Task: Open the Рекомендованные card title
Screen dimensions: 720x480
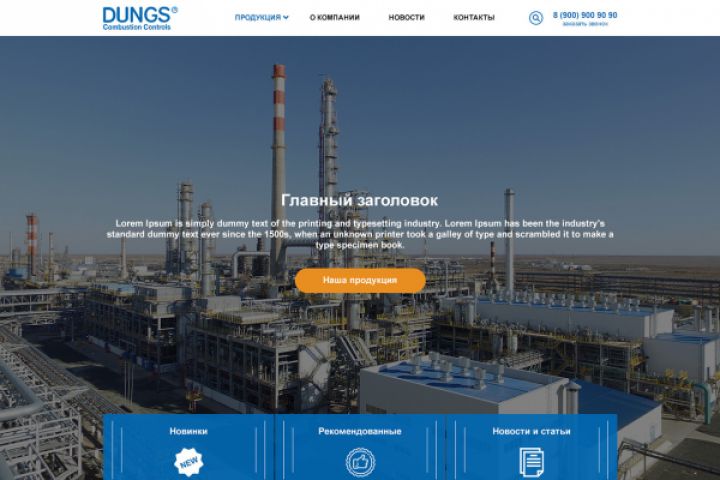Action: click(x=360, y=431)
